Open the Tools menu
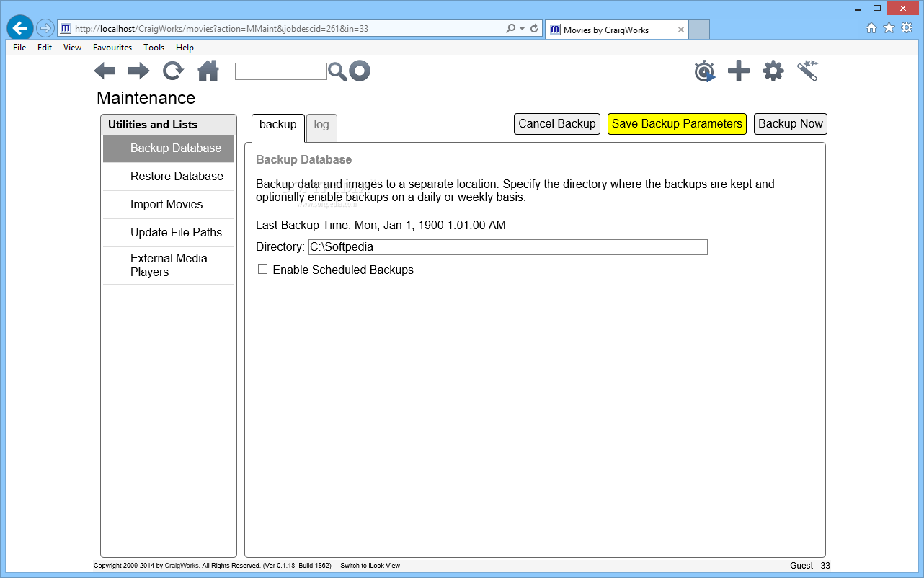 (154, 48)
